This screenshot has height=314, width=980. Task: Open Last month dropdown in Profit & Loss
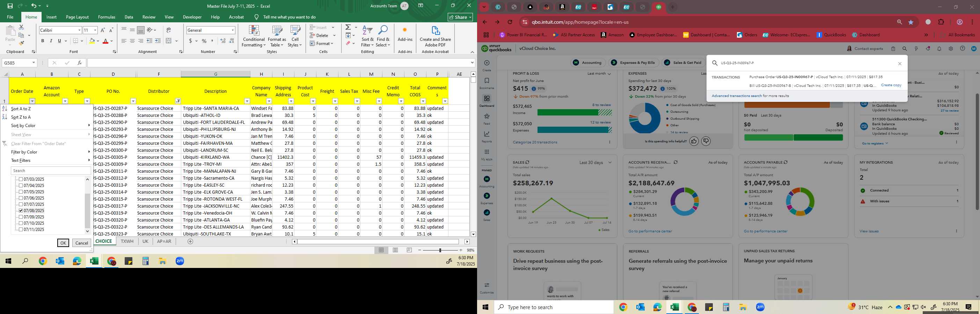click(x=599, y=74)
